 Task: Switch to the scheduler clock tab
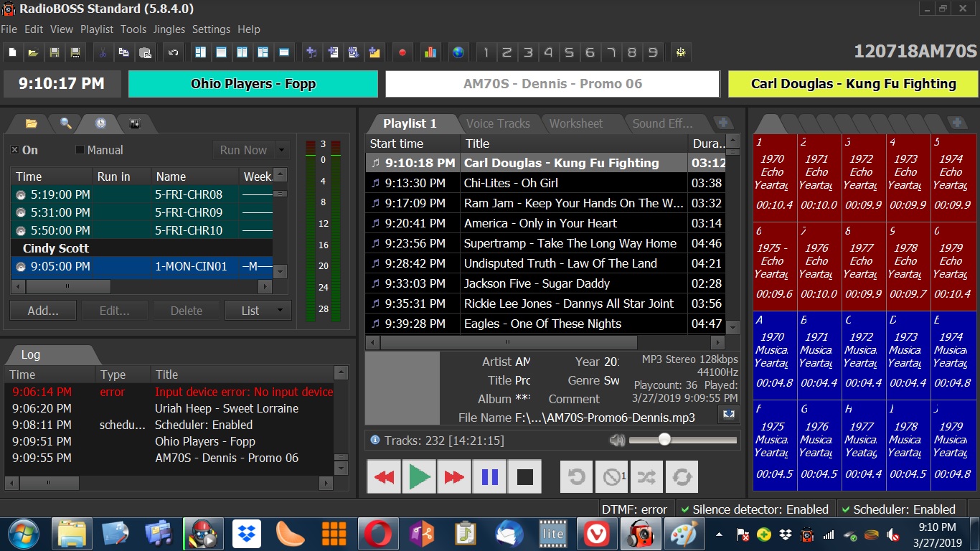(100, 123)
